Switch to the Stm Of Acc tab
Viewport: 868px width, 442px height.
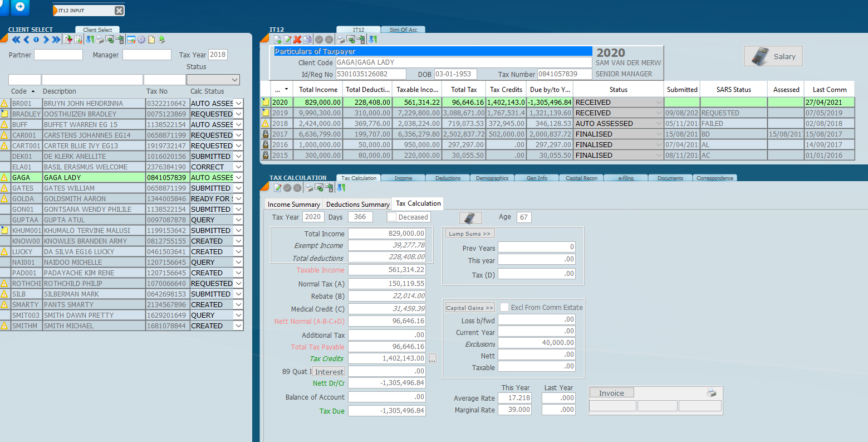click(x=403, y=30)
